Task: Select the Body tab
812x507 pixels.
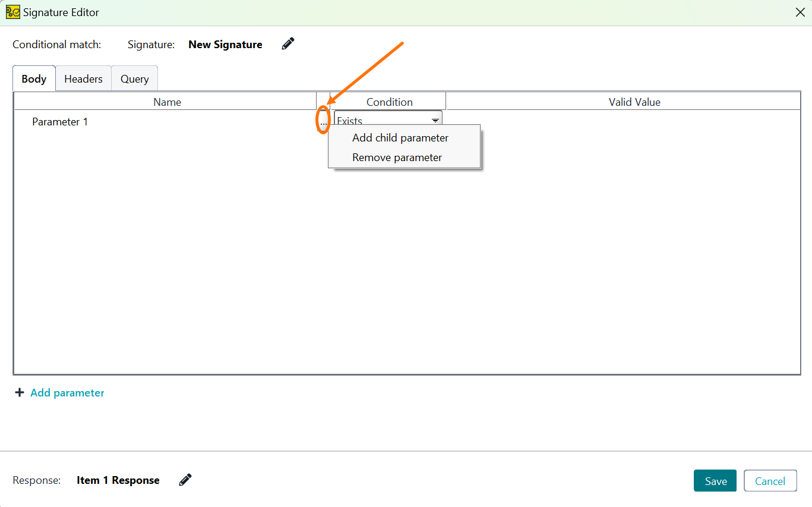Action: coord(33,78)
